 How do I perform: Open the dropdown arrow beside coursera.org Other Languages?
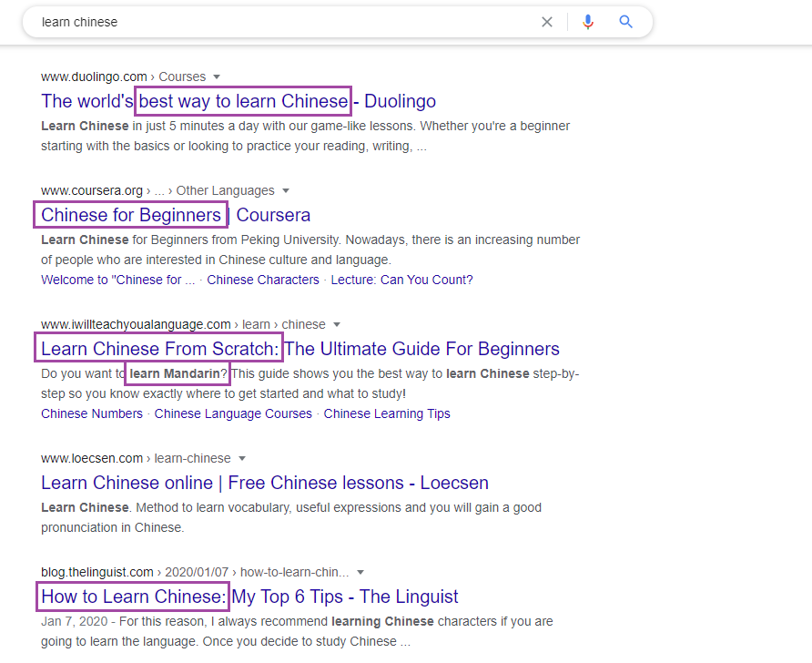pyautogui.click(x=285, y=190)
